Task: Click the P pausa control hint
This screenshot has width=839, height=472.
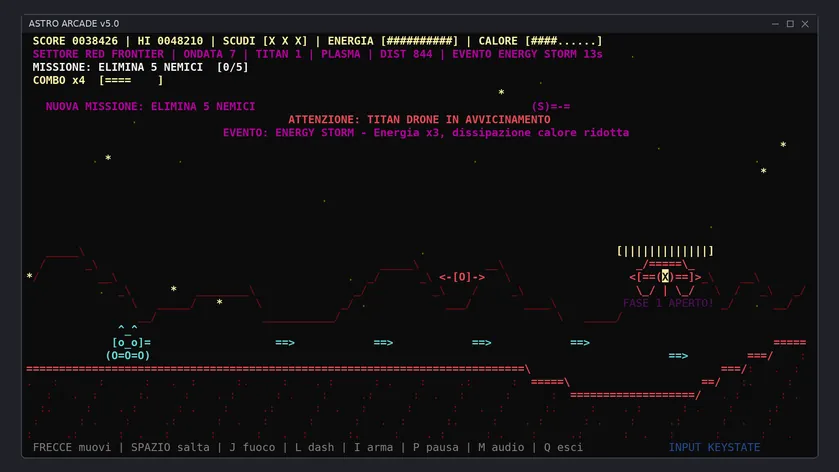Action: click(x=436, y=447)
